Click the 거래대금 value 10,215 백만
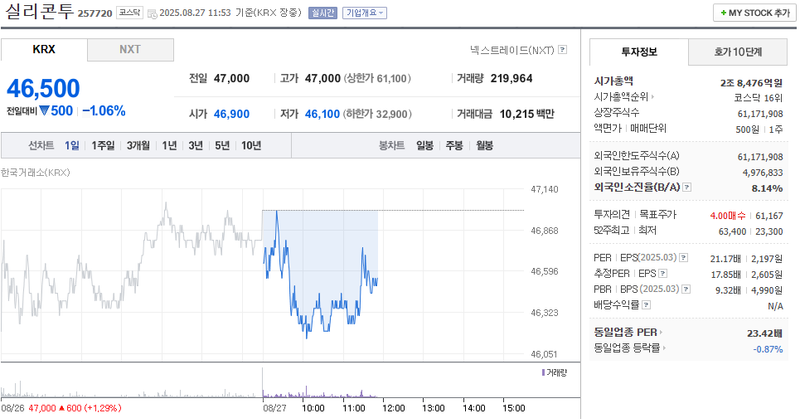The width and height of the screenshot is (800, 419). (527, 114)
